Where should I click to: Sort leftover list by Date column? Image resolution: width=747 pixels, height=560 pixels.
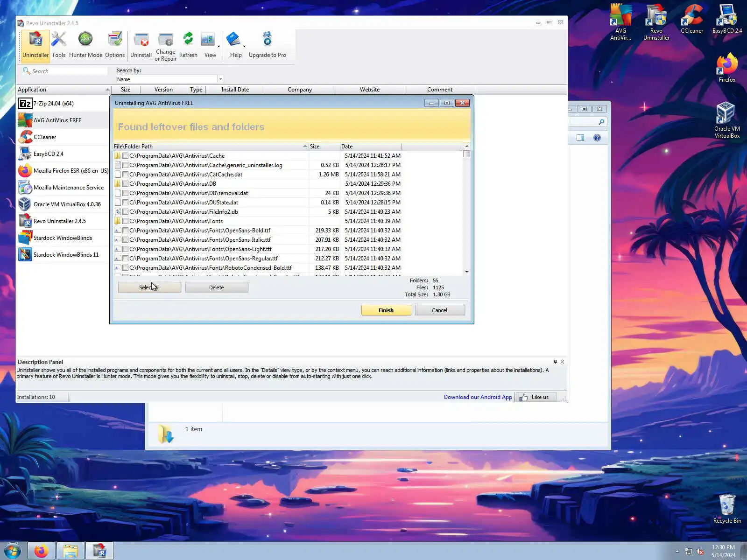pyautogui.click(x=371, y=147)
